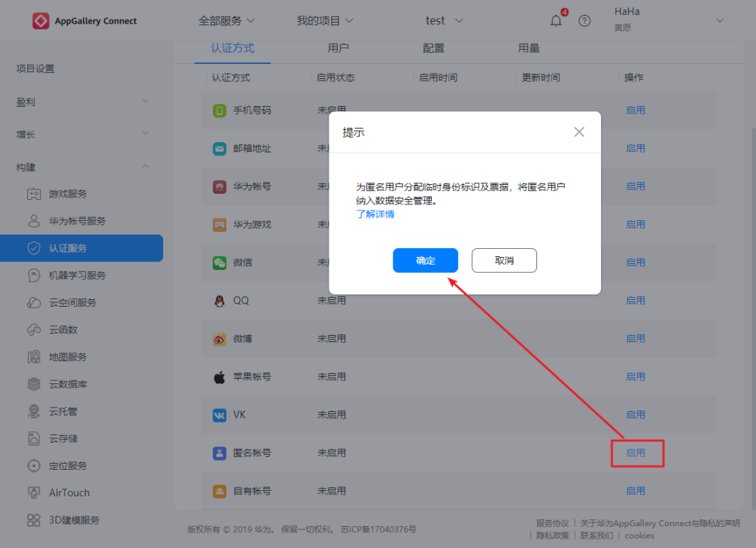This screenshot has height=548, width=756.
Task: Open 机器学习服务 icon in sidebar
Action: click(34, 275)
